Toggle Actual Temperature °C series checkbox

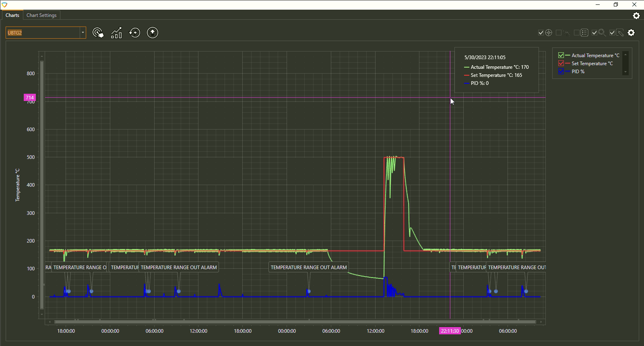click(561, 56)
